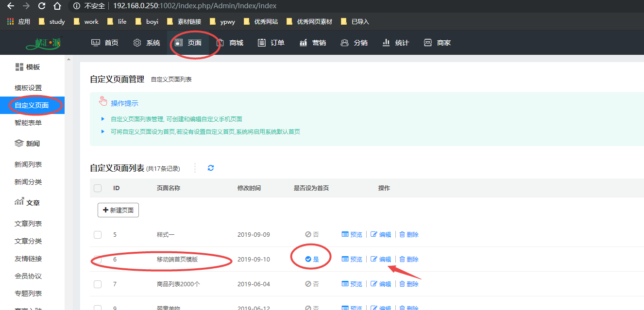Click the browser address bar URL
Screen dimensions: 644x310
[194, 6]
